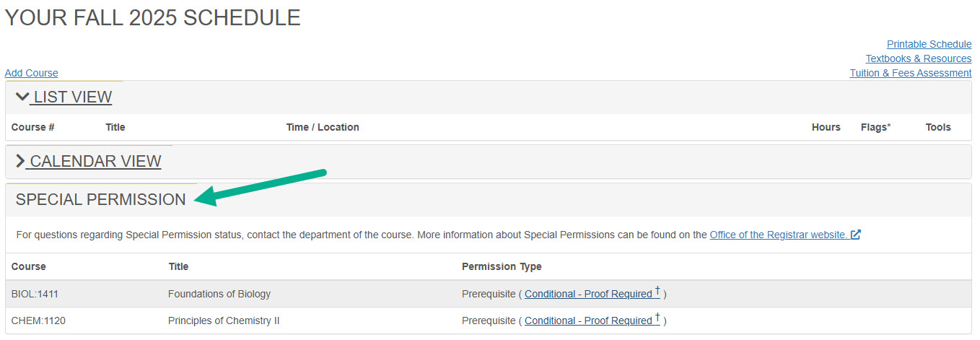
Task: Click Conditional - Proof Required for CHEM:1120
Action: (588, 321)
